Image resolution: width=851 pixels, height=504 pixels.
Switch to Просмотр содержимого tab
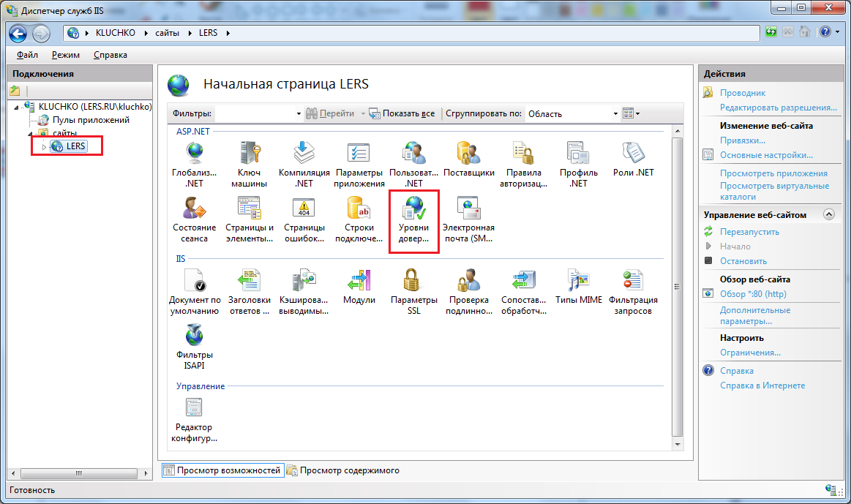(x=344, y=470)
